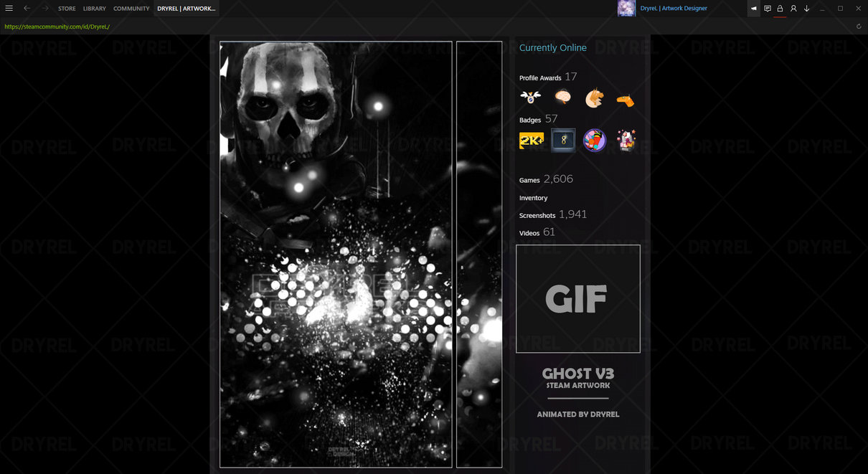
Task: Open the COMMUNITY tab
Action: 131,9
